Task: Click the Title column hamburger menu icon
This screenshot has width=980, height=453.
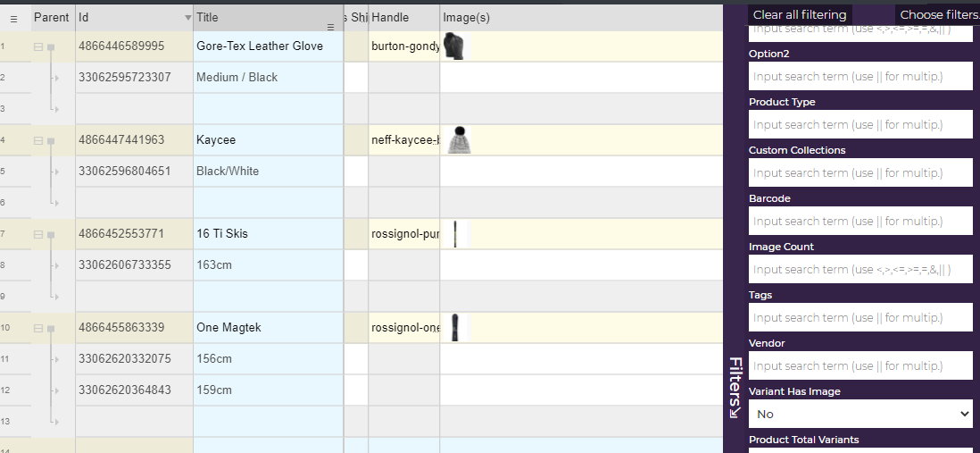Action: [330, 27]
